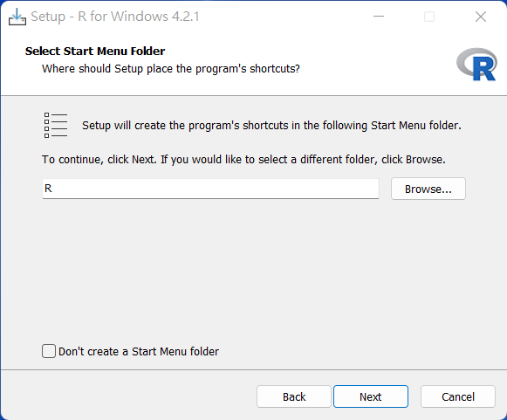
Task: Click the "Where should Setup place" subtitle text
Action: pyautogui.click(x=171, y=69)
